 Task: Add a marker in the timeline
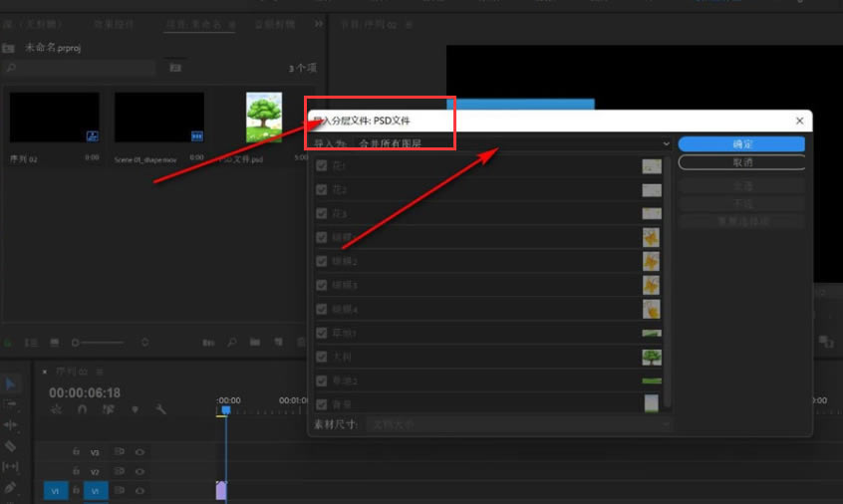(135, 409)
